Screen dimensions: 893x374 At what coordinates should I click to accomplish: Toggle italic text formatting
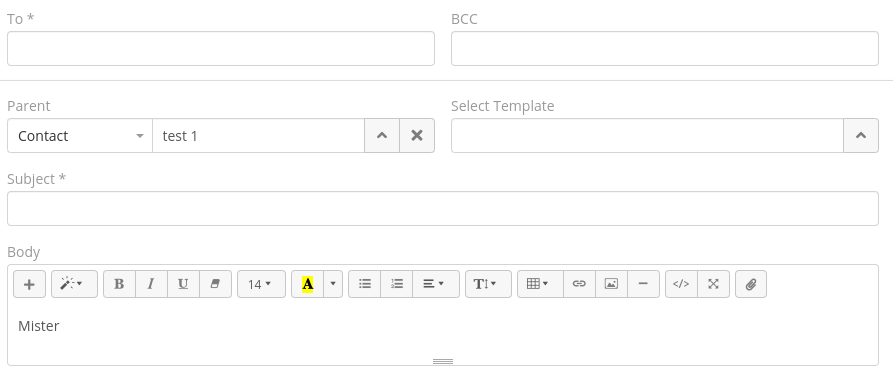click(x=151, y=284)
